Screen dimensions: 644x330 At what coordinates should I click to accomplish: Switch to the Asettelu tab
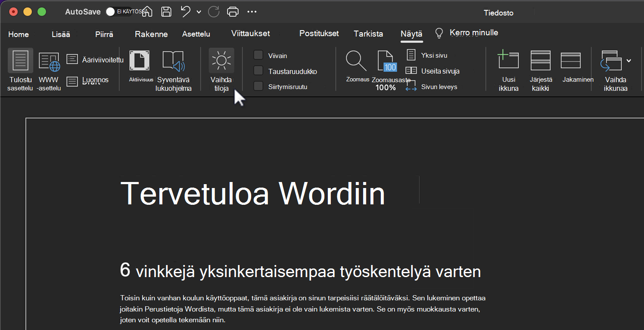point(196,34)
